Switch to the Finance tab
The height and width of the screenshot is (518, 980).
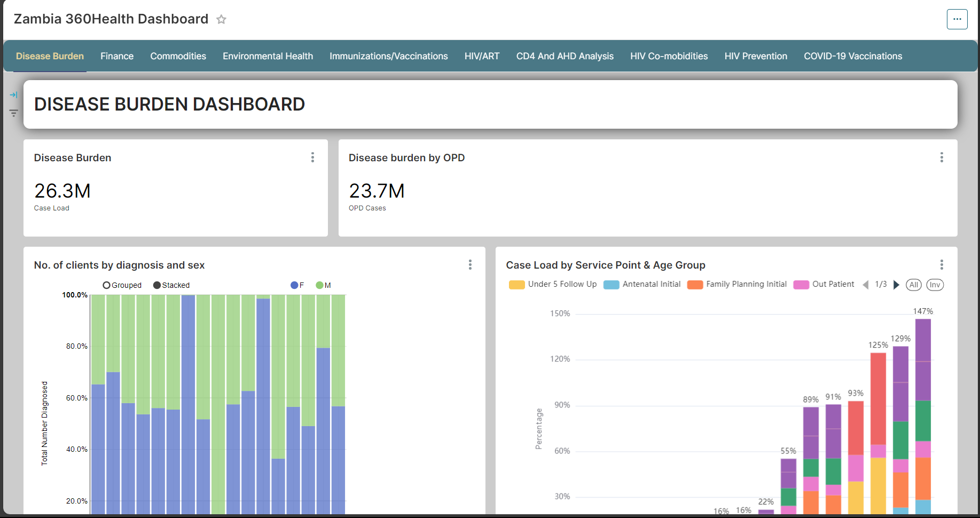point(117,56)
